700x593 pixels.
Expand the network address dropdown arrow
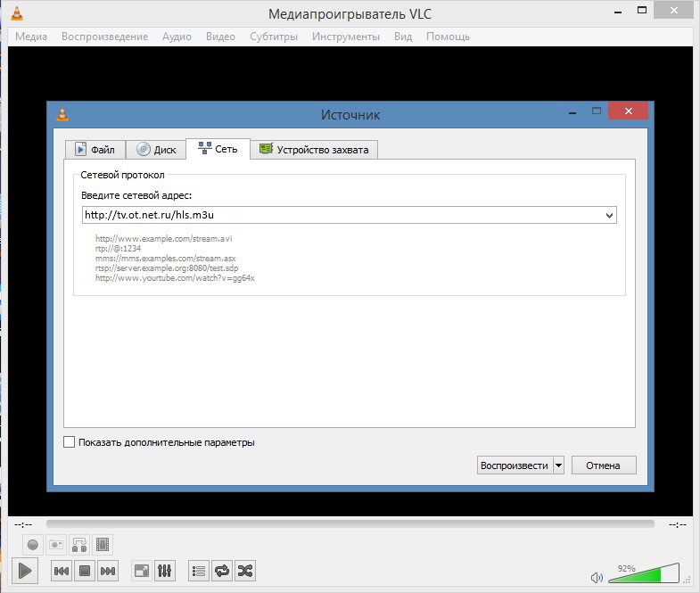pyautogui.click(x=609, y=215)
